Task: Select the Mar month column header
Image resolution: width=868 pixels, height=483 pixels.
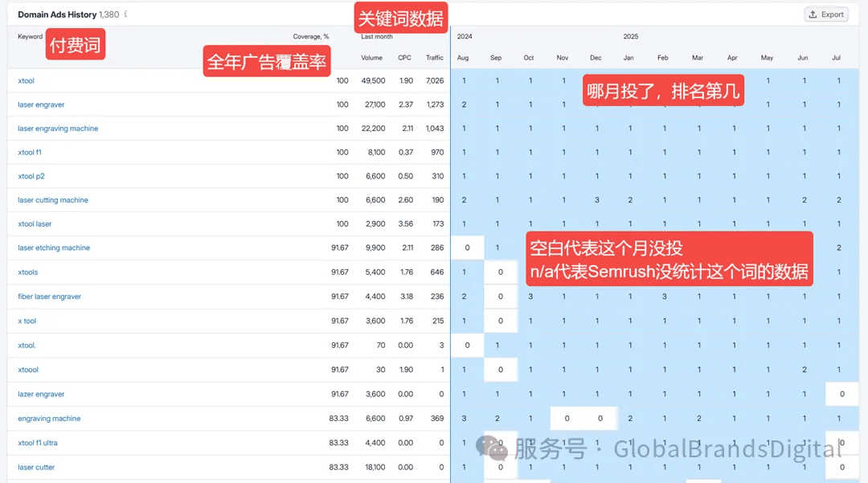Action: coord(698,58)
